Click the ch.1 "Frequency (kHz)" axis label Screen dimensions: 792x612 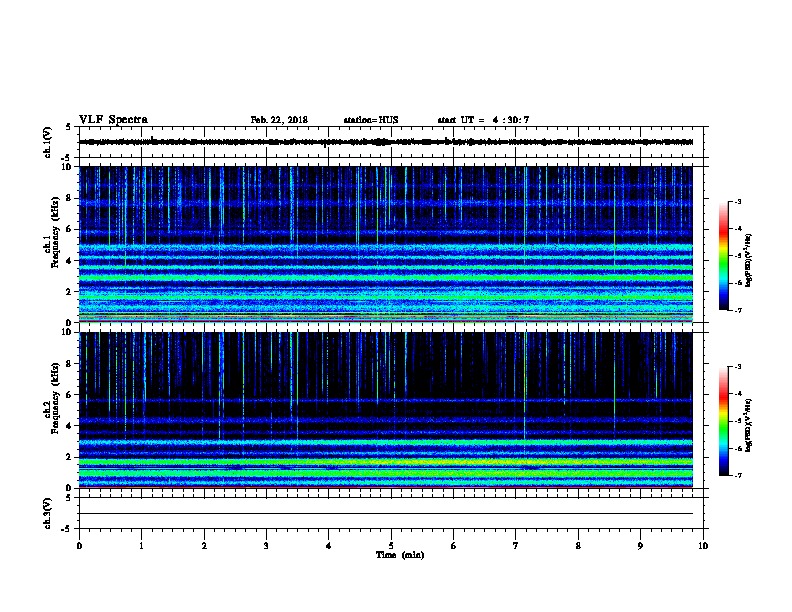tap(53, 233)
